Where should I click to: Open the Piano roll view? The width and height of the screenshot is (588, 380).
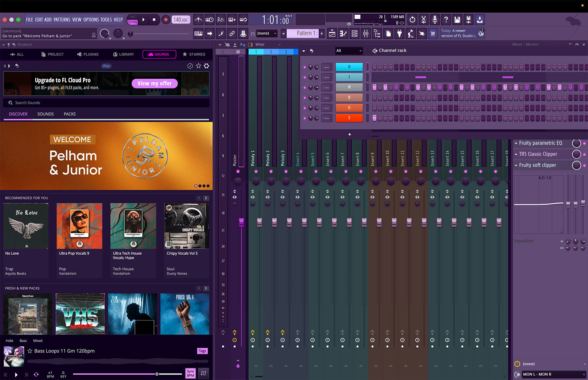[343, 34]
